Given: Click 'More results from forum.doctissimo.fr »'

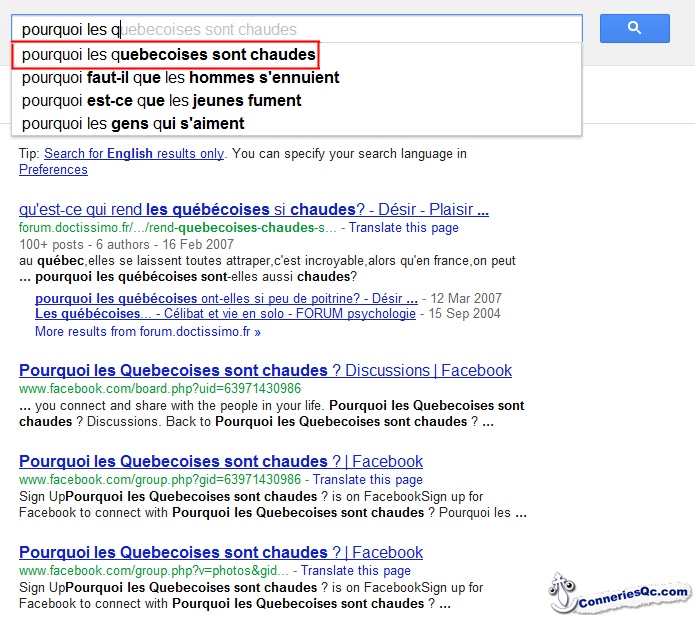Looking at the screenshot, I should (x=148, y=332).
